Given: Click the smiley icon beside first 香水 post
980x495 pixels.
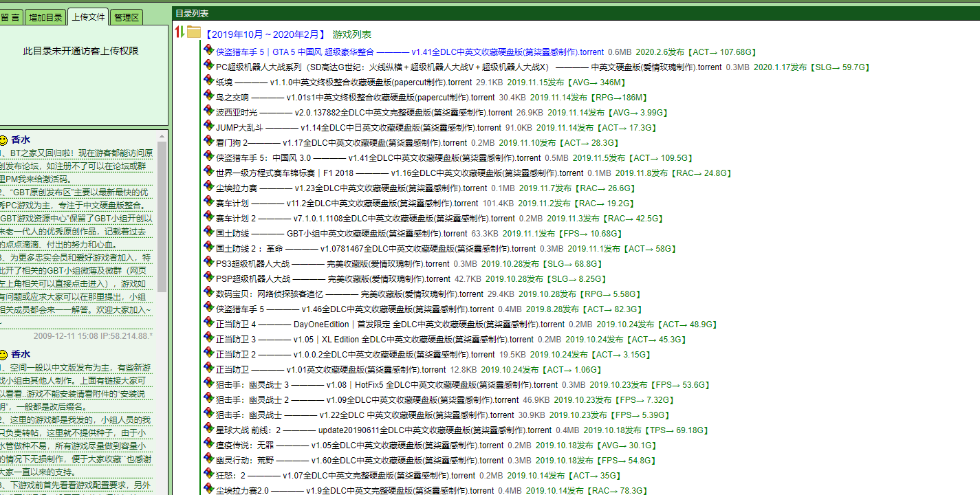Looking at the screenshot, I should point(3,140).
